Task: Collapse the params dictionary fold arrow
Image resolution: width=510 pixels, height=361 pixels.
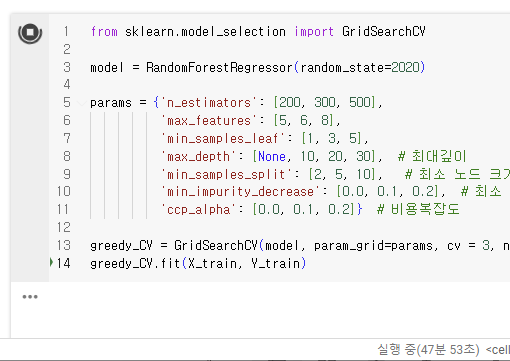Action: 81,103
